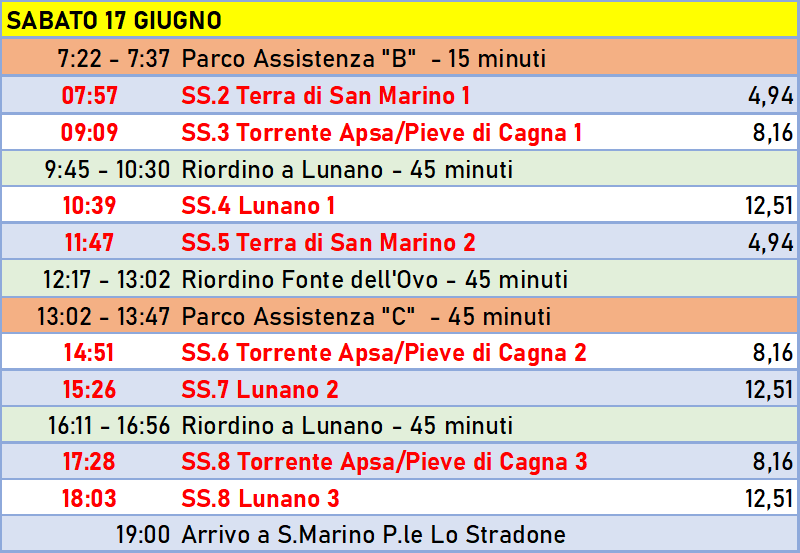
Task: Select the SABATO 17 GIUGNO header row
Action: pyautogui.click(x=399, y=20)
